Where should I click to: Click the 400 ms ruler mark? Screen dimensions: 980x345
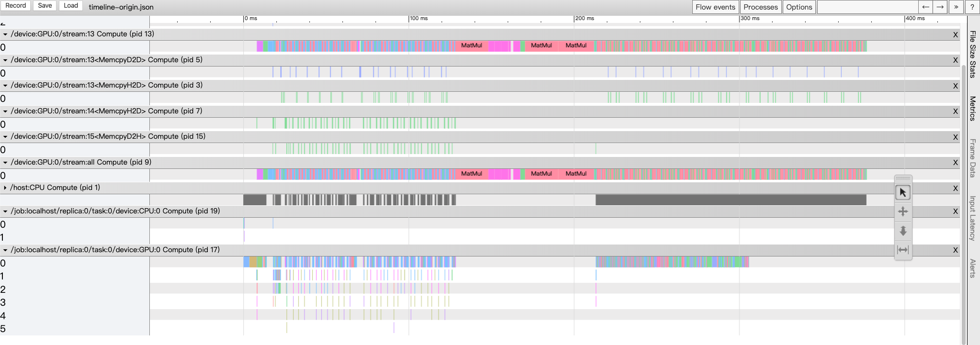coord(915,19)
